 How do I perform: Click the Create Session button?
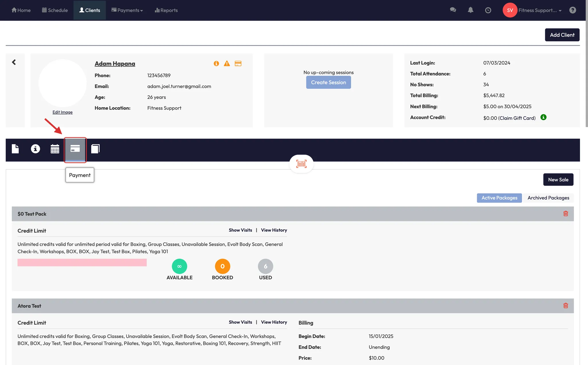(328, 82)
